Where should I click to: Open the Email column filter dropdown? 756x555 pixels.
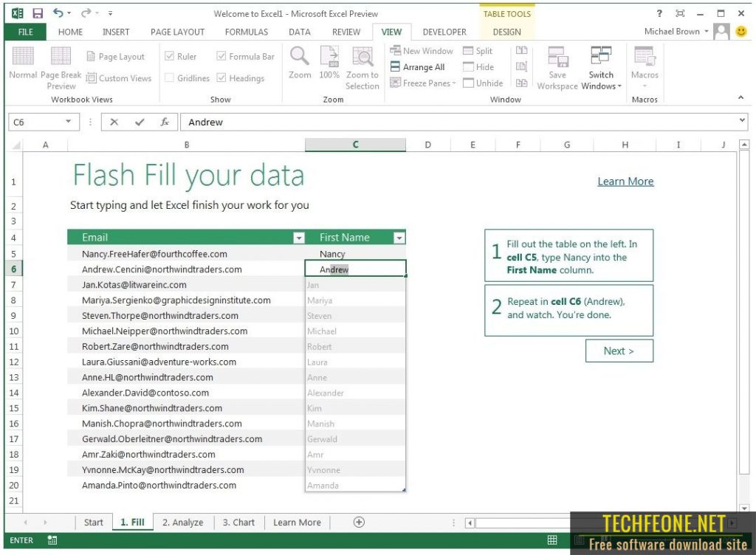coord(299,238)
